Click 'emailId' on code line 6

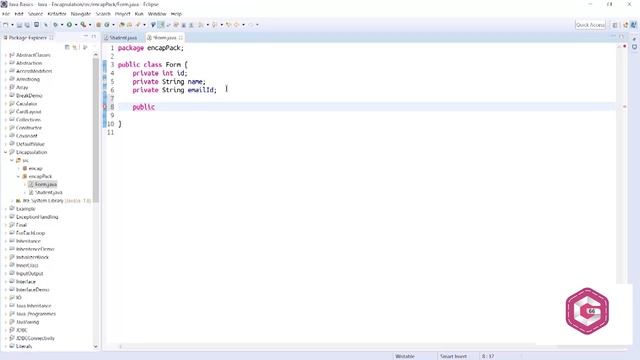200,90
